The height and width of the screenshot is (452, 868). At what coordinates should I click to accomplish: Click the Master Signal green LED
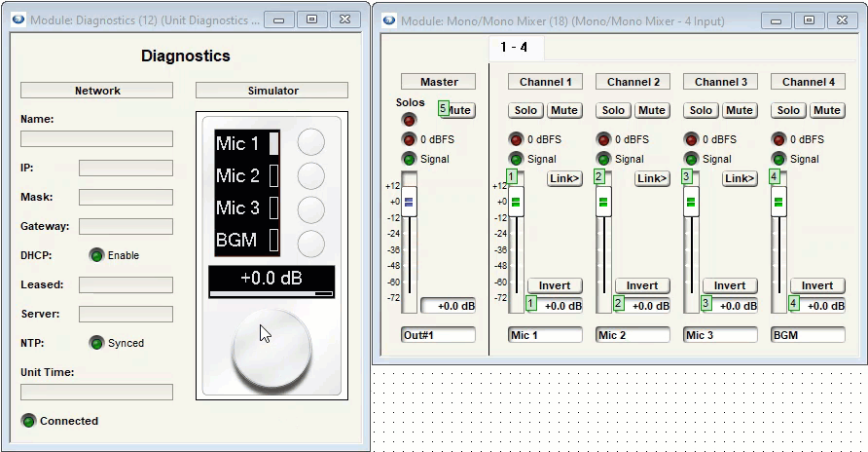tap(409, 159)
